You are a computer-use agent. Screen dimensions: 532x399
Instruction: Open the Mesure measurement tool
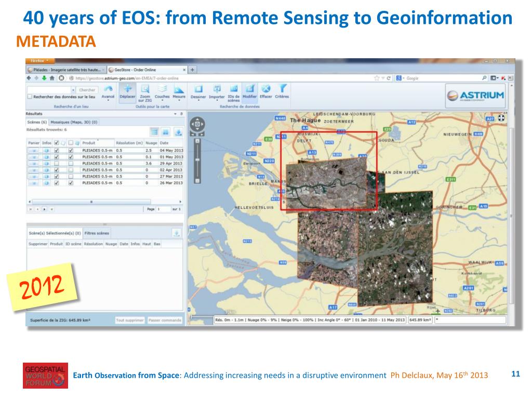tap(179, 92)
